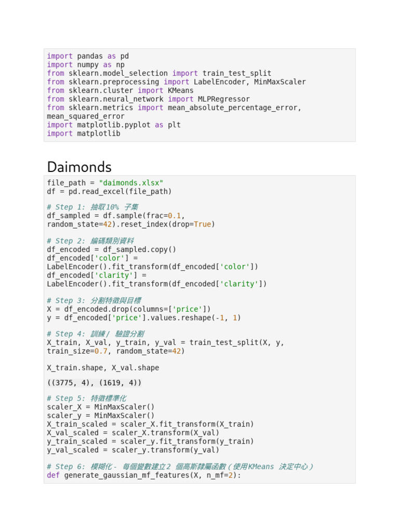Click the LabelEncoder, MinMaxScaler import line
This screenshot has width=399, height=532.
tap(176, 82)
